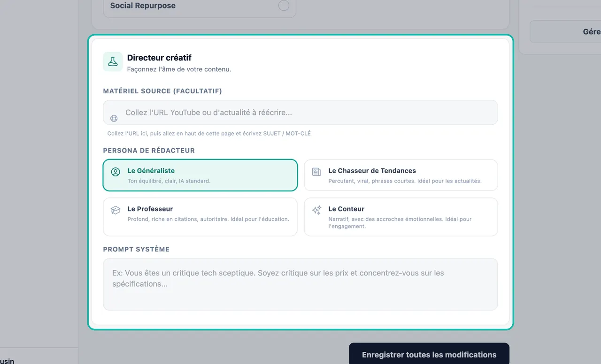Click the Directeur créatif heading
The height and width of the screenshot is (364, 601).
[159, 58]
